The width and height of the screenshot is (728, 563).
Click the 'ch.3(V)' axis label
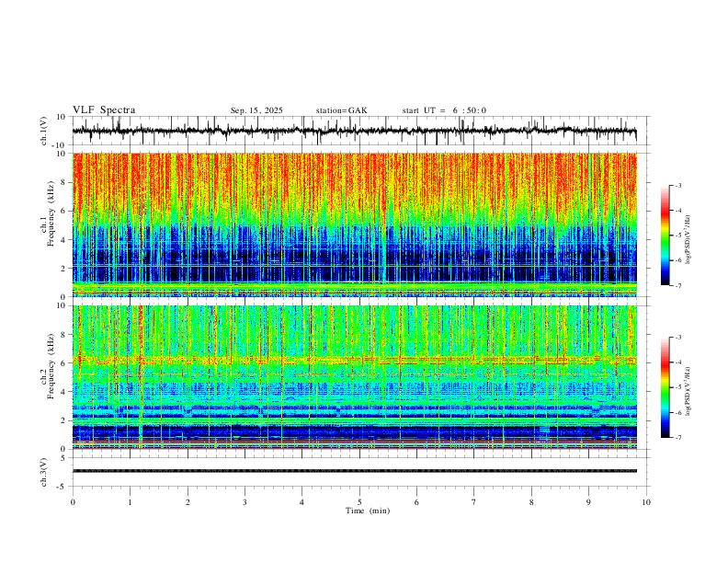pos(44,473)
